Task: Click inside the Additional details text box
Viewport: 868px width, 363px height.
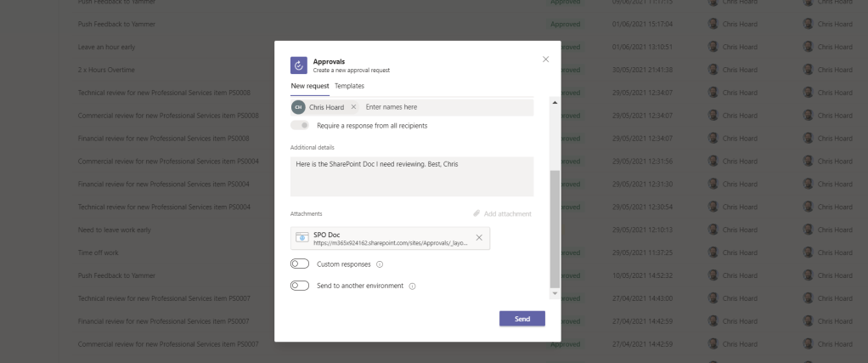Action: 412,176
